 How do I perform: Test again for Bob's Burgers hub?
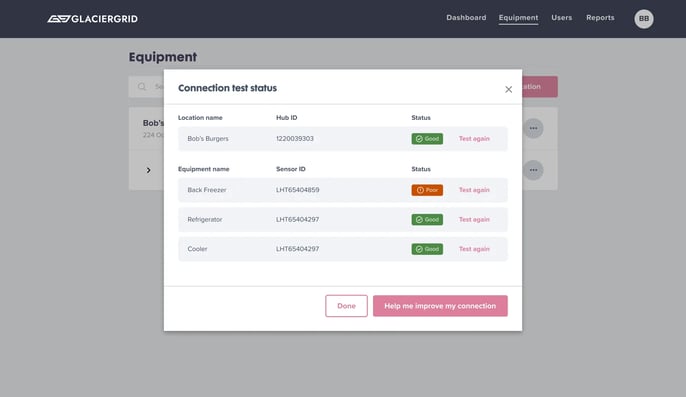point(474,139)
